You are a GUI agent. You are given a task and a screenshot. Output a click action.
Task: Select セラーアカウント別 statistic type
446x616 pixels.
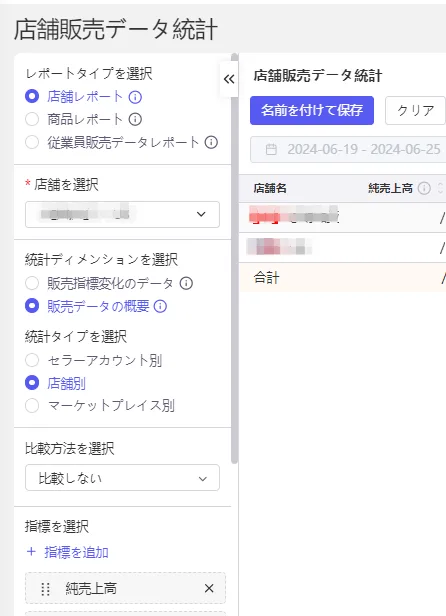point(32,360)
